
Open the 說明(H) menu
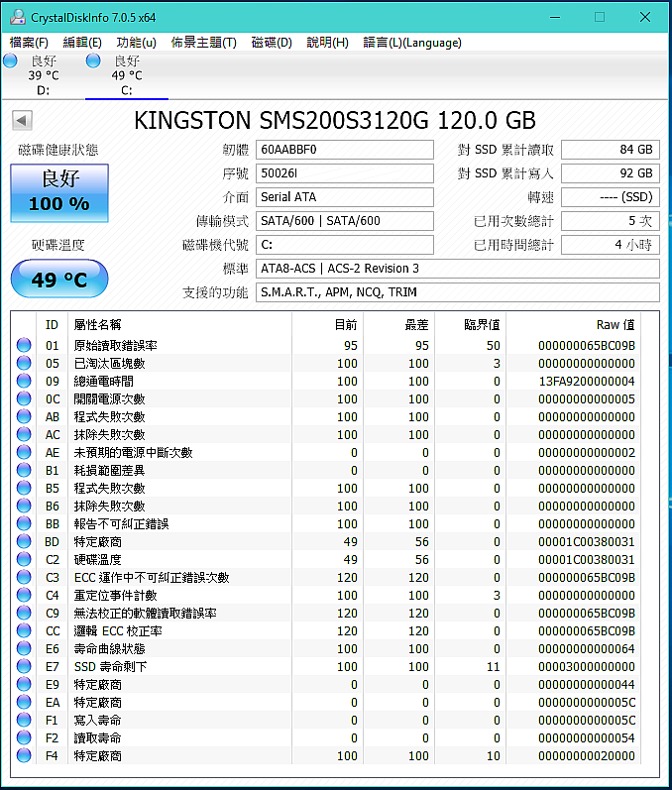tap(327, 43)
